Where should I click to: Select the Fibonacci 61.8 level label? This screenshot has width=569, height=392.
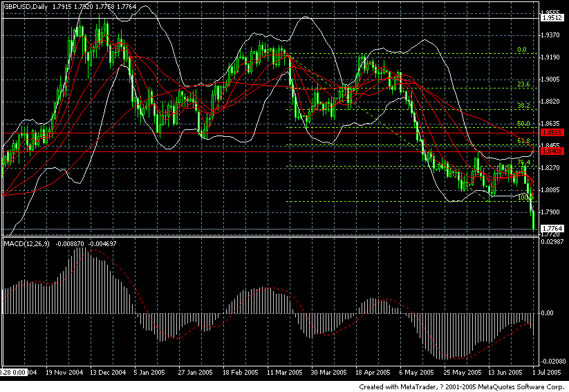tap(523, 141)
